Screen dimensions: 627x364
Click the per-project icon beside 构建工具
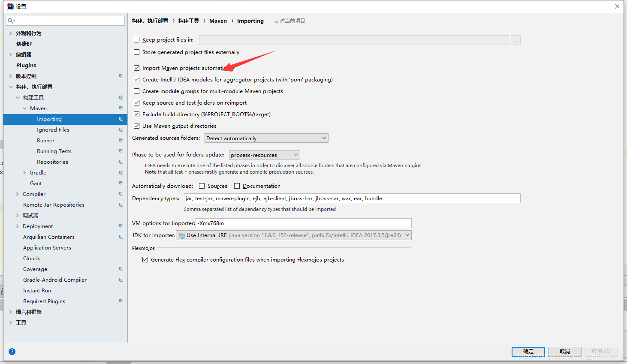point(121,98)
